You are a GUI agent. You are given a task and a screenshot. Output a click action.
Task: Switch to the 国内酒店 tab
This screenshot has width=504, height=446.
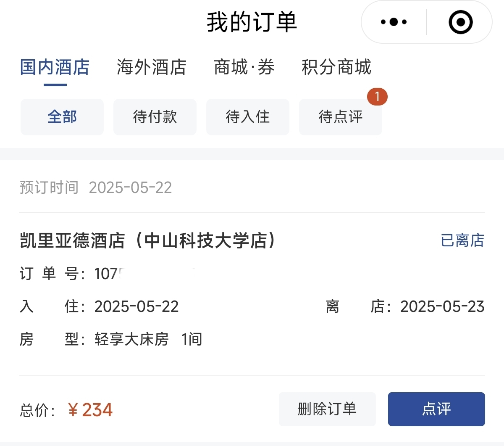click(x=55, y=67)
